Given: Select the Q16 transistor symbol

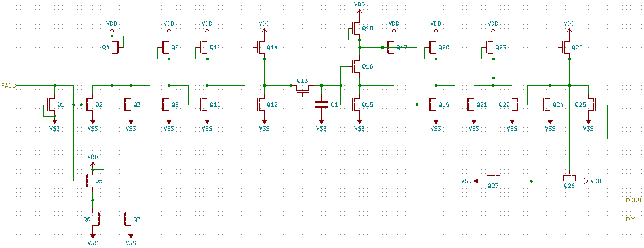Looking at the screenshot, I should [356, 67].
